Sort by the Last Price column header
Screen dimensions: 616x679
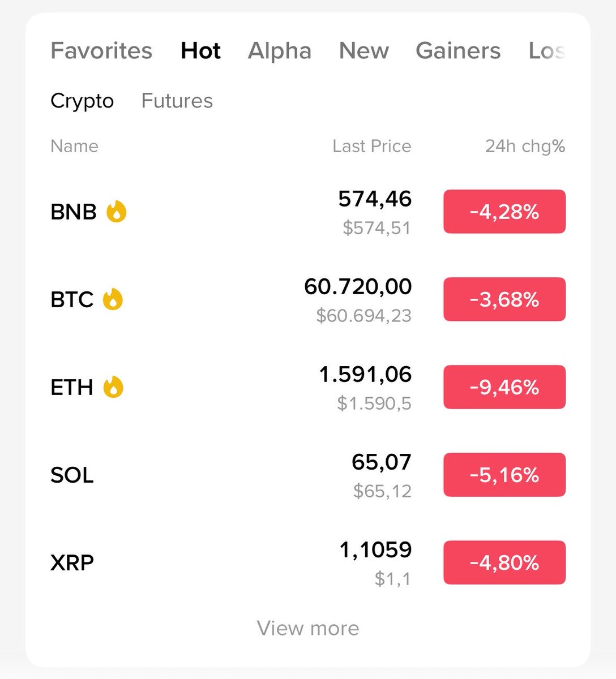pyautogui.click(x=372, y=146)
